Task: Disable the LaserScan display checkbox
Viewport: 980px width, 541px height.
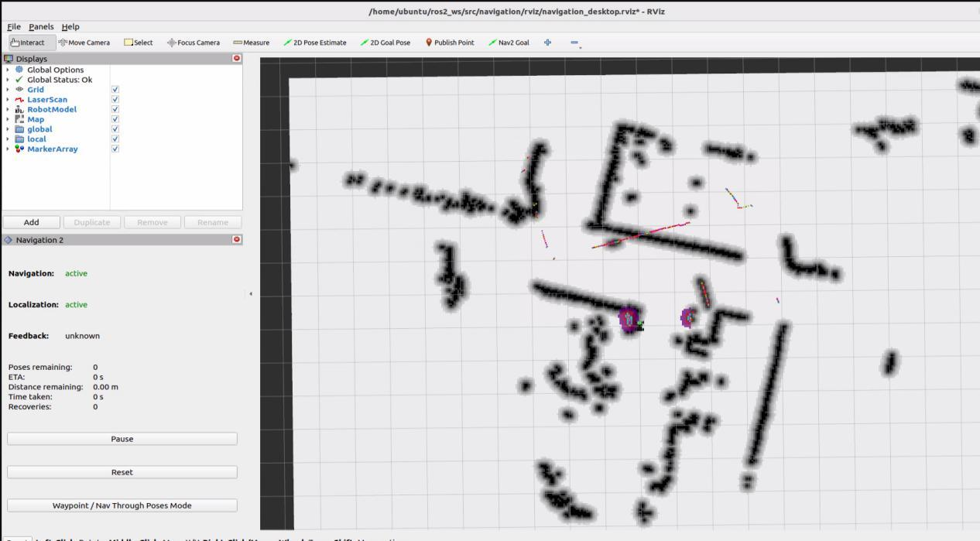Action: pyautogui.click(x=115, y=99)
